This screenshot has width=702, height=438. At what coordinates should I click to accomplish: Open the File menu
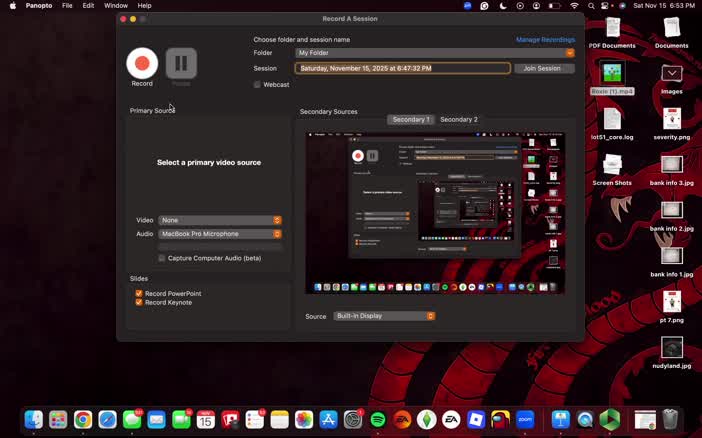[67, 6]
